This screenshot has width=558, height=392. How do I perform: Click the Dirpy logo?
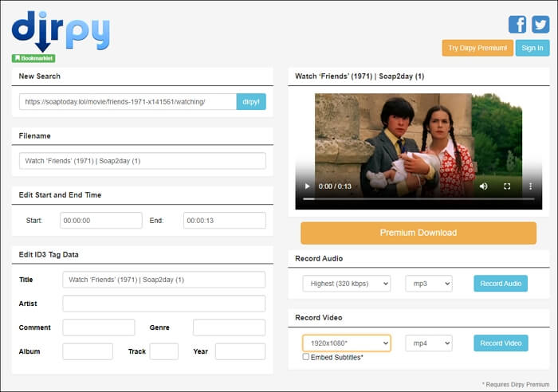pyautogui.click(x=61, y=30)
